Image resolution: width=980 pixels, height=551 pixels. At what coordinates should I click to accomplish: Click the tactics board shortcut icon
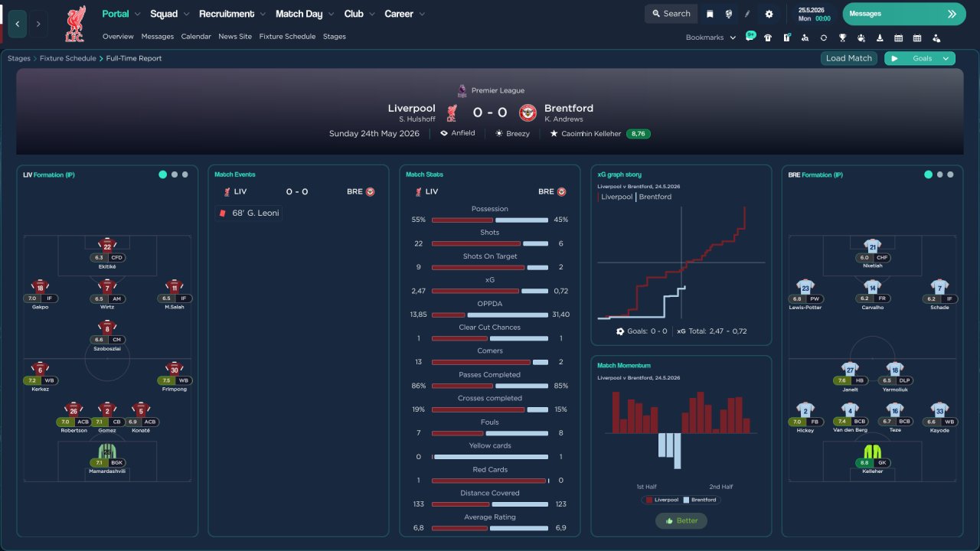tap(786, 37)
